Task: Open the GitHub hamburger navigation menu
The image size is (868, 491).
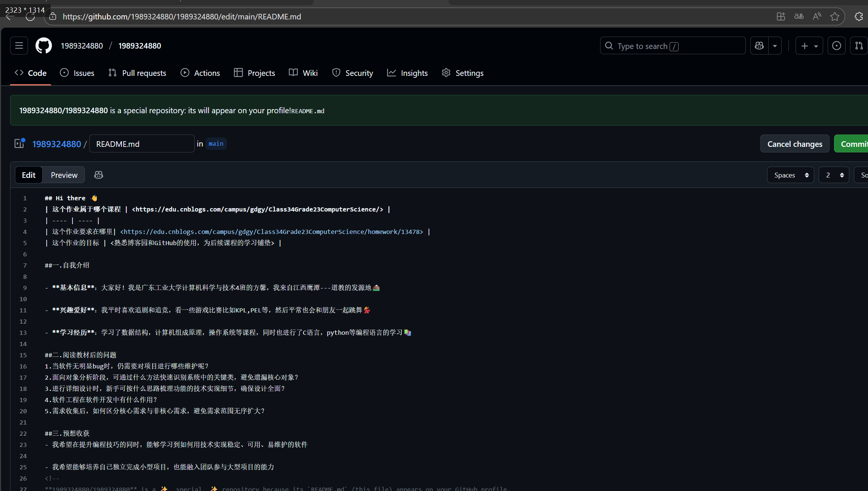Action: [19, 46]
